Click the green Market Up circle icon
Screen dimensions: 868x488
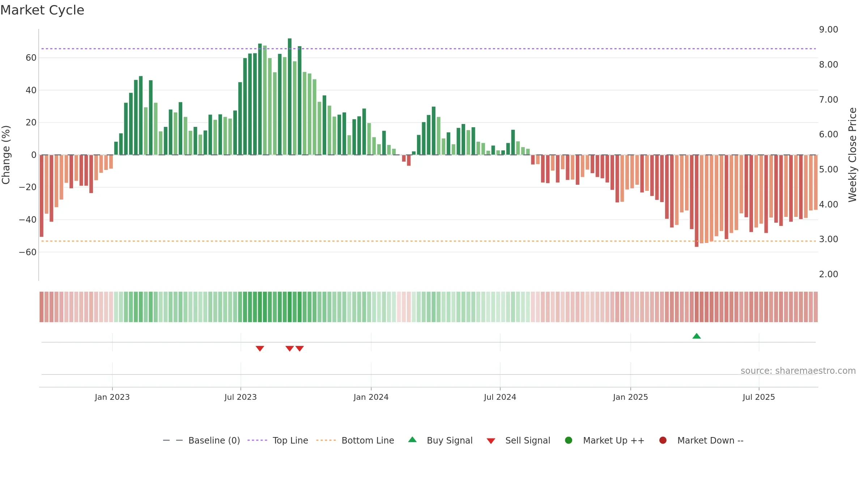[569, 440]
